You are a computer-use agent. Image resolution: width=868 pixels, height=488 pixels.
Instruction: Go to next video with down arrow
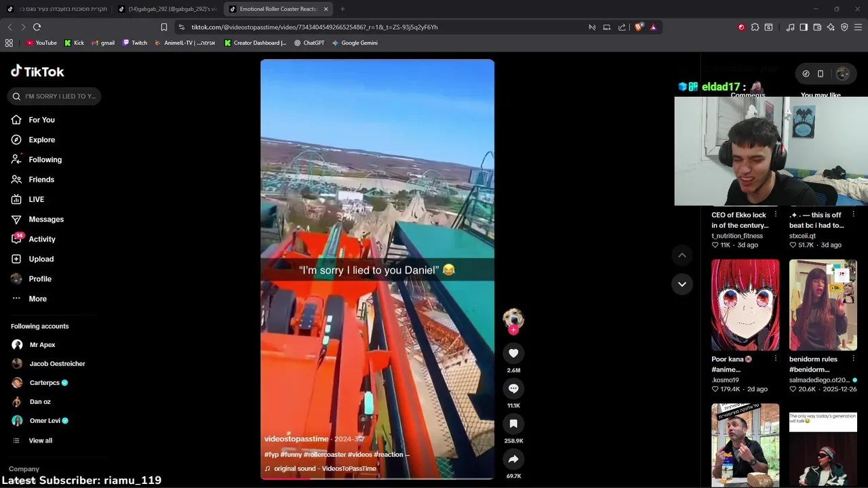(x=682, y=284)
